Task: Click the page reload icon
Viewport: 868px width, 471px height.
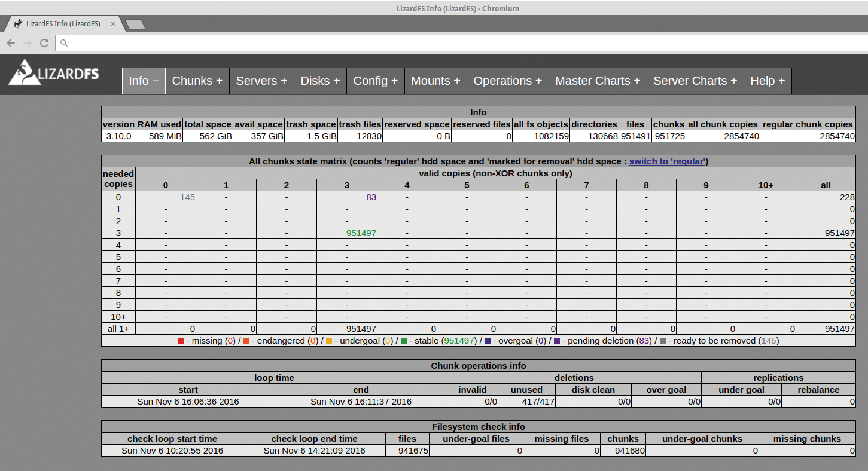Action: pyautogui.click(x=44, y=43)
